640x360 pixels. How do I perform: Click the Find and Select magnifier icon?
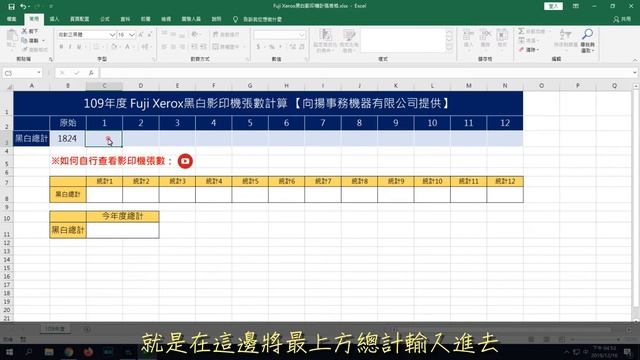pos(588,34)
